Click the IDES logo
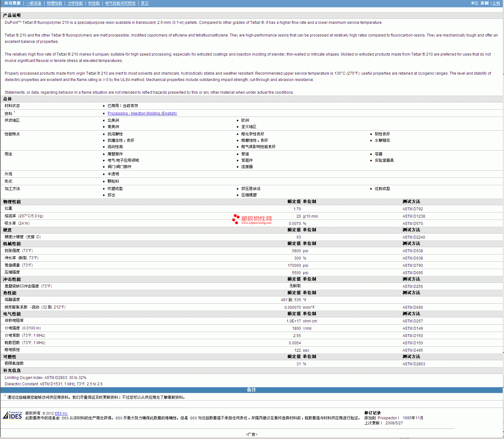This screenshot has height=439, width=504. pos(12,415)
